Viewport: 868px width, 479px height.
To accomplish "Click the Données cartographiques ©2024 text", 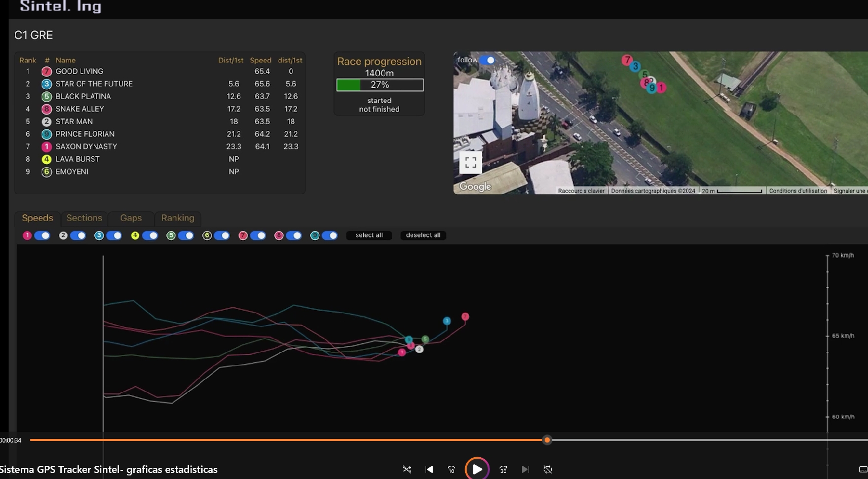I will point(653,191).
